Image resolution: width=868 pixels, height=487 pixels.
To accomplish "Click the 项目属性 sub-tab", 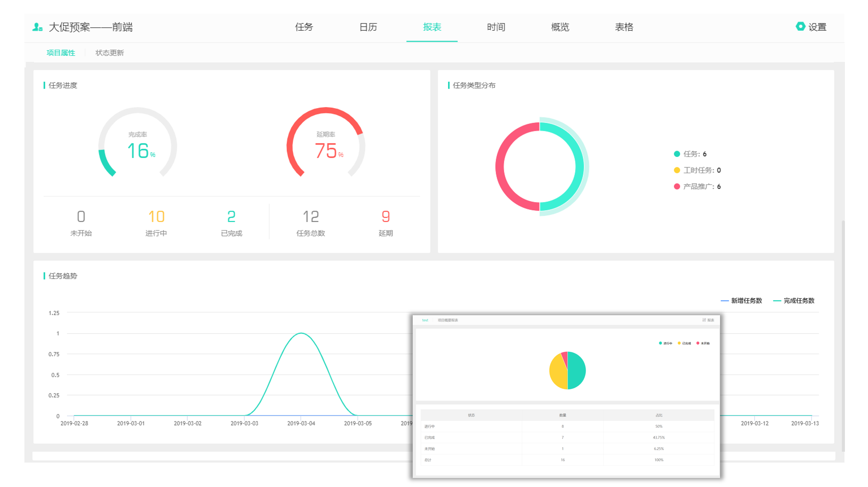I will pos(61,53).
